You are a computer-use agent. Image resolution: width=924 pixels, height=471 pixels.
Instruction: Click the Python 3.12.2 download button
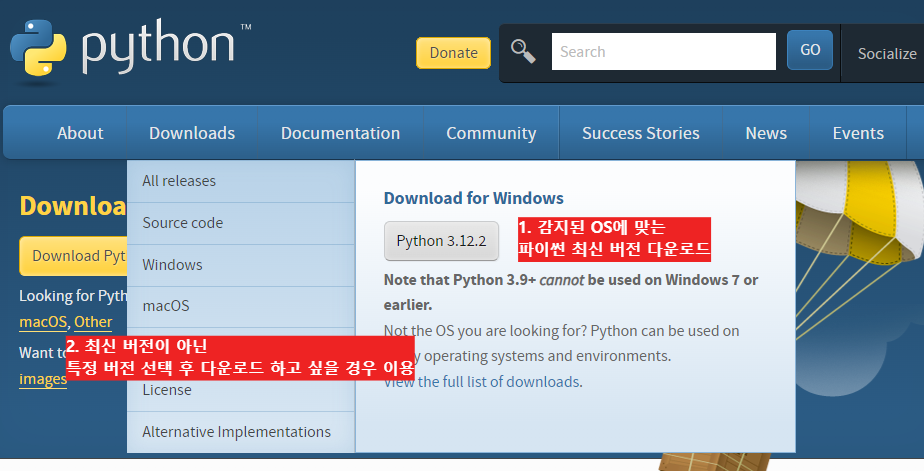441,241
